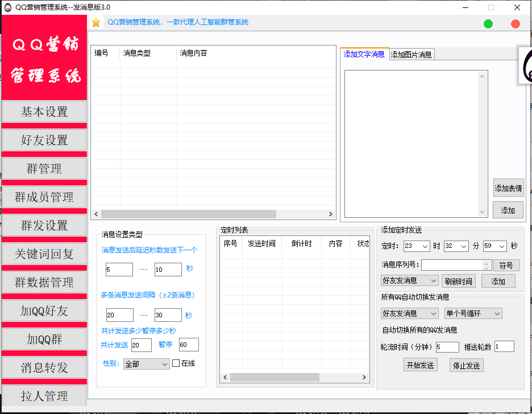Click the 轮流时间 input field
The width and height of the screenshot is (532, 414).
447,347
